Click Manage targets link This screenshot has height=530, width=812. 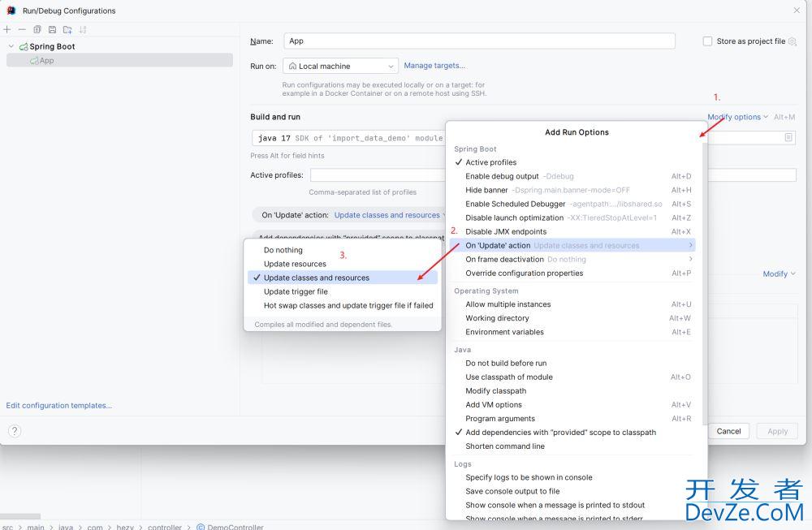pyautogui.click(x=434, y=66)
